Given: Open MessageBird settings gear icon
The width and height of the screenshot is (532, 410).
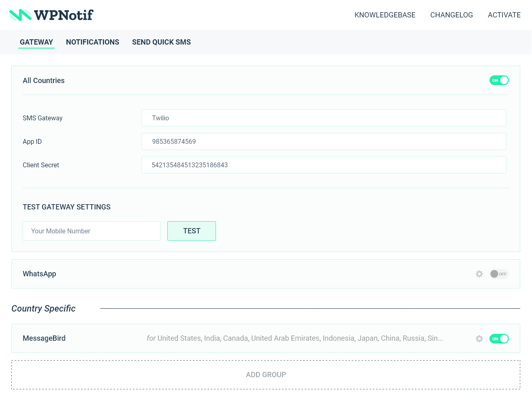Looking at the screenshot, I should click(x=479, y=339).
